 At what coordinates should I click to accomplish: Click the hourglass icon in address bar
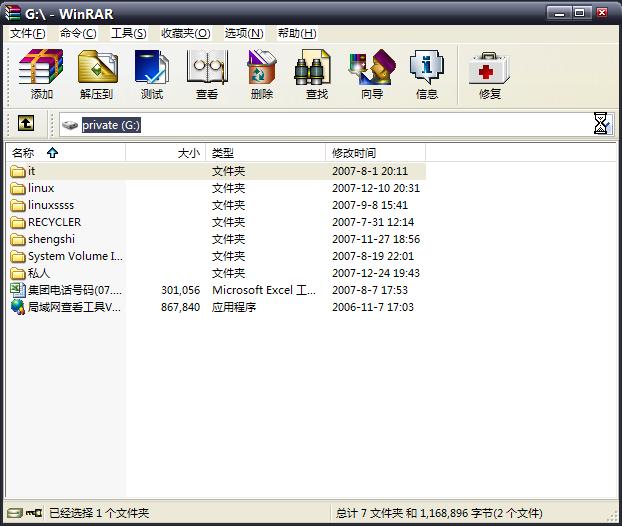601,123
